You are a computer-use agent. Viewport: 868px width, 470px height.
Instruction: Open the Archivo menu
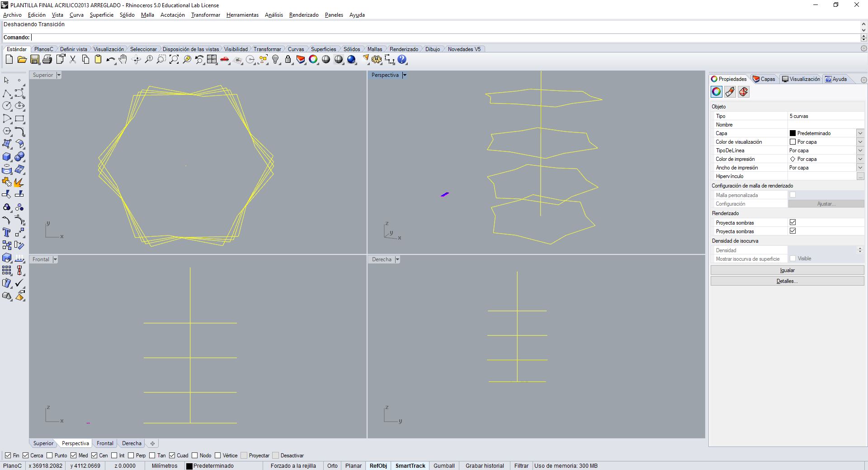tap(12, 15)
